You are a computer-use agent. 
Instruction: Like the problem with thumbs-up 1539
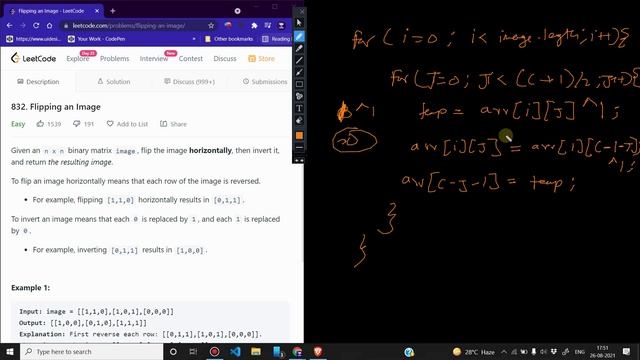(49, 124)
